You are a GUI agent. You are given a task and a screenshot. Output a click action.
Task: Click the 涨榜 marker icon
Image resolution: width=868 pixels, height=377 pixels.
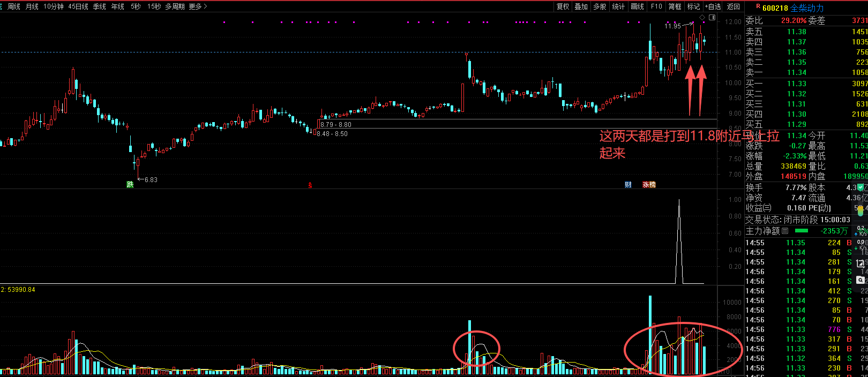pyautogui.click(x=649, y=185)
